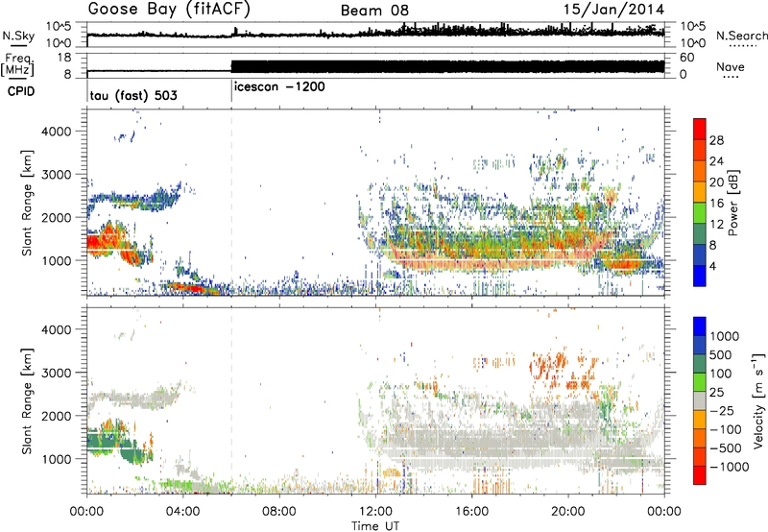Click the '3000' tick on velocity panel axis
768x532 pixels.
click(56, 373)
